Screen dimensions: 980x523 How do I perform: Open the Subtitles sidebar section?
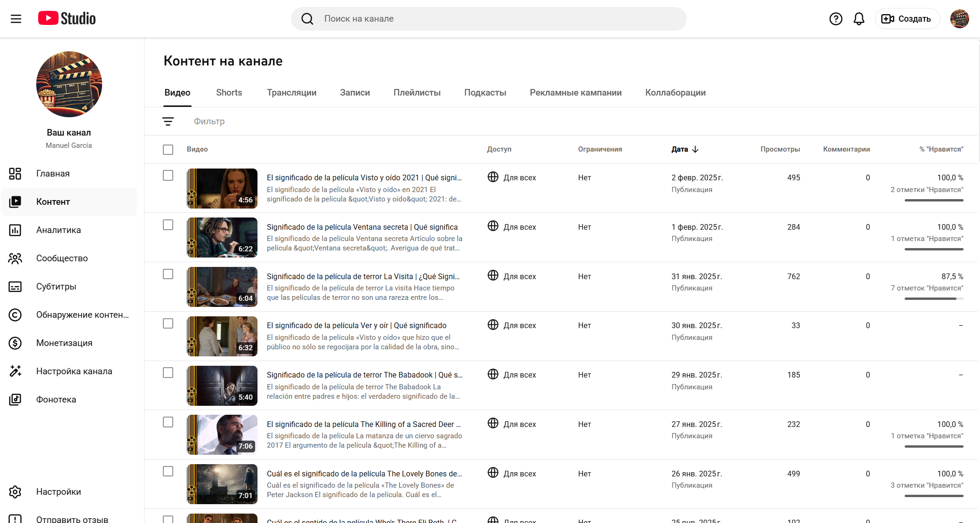[x=56, y=287]
